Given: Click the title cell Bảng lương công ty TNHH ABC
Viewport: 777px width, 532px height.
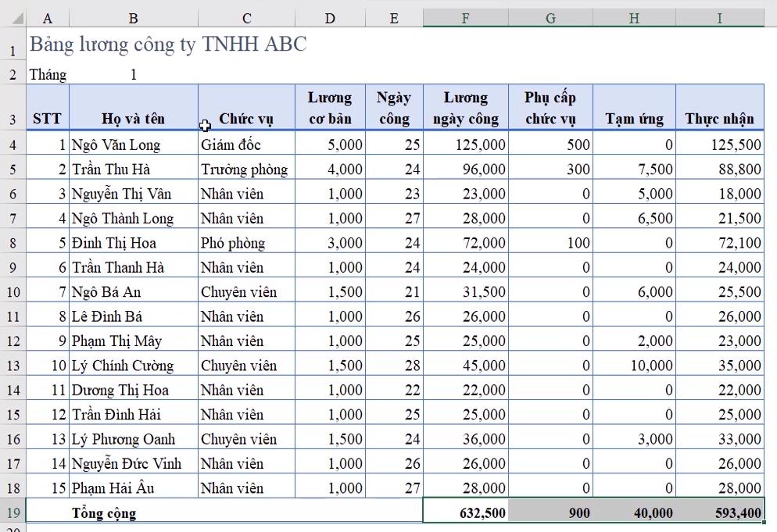Looking at the screenshot, I should point(169,44).
